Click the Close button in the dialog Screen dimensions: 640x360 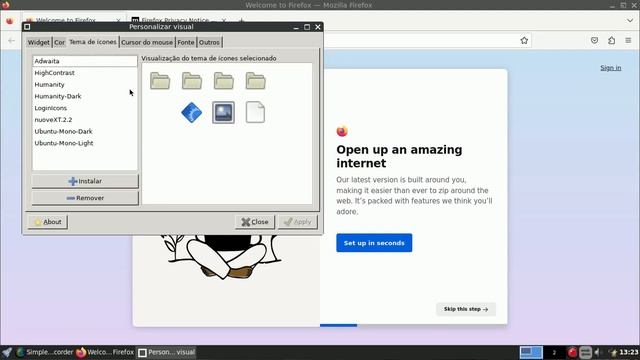[255, 222]
